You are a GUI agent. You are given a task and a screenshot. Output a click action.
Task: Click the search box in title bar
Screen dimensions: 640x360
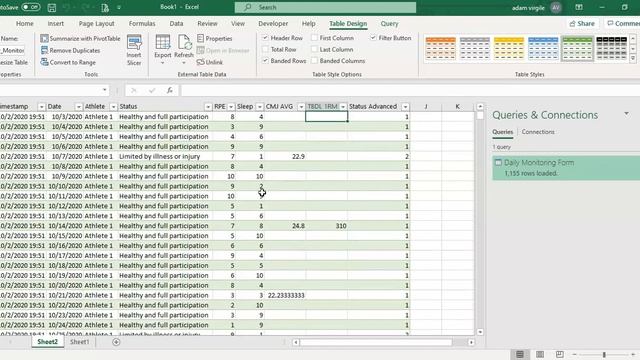coord(325,7)
